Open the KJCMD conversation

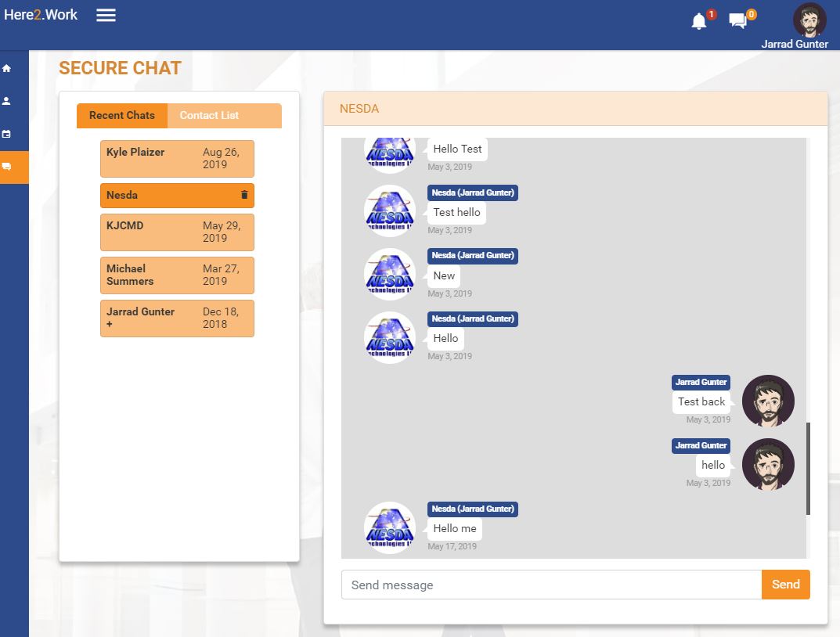point(176,232)
